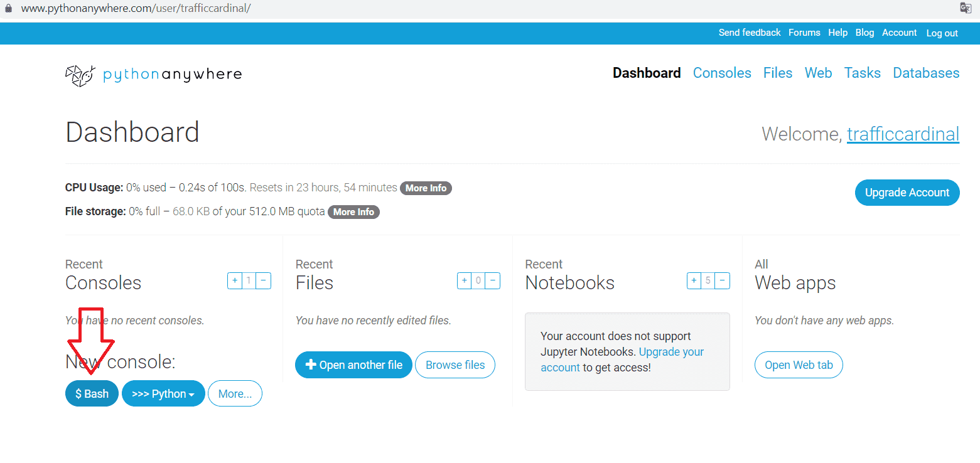Go to the Files navigation tab

778,73
